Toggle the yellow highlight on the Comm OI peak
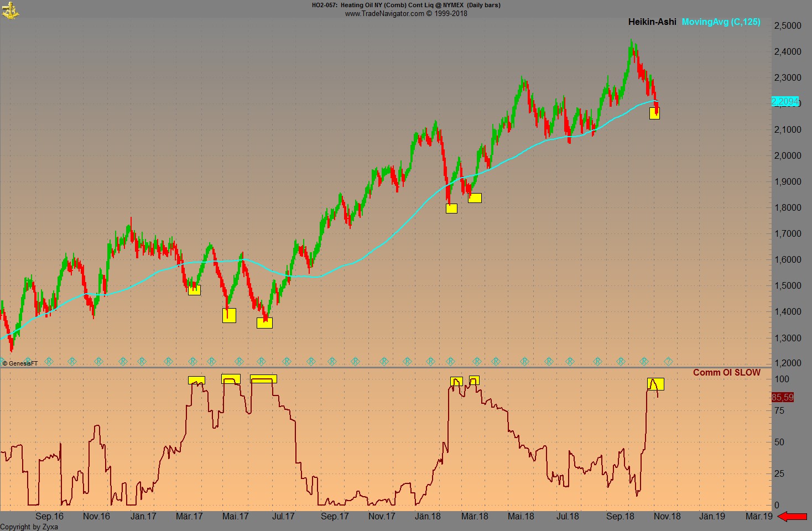This screenshot has width=812, height=531. click(x=656, y=383)
